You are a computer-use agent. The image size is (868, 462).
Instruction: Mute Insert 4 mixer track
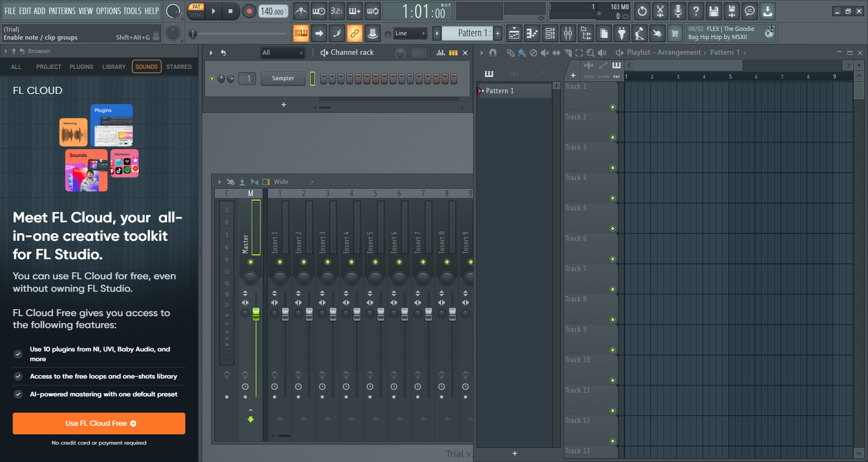tap(352, 262)
